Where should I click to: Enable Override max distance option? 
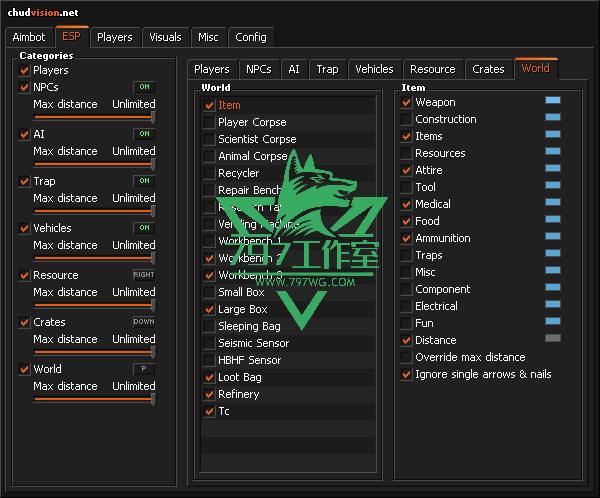406,357
